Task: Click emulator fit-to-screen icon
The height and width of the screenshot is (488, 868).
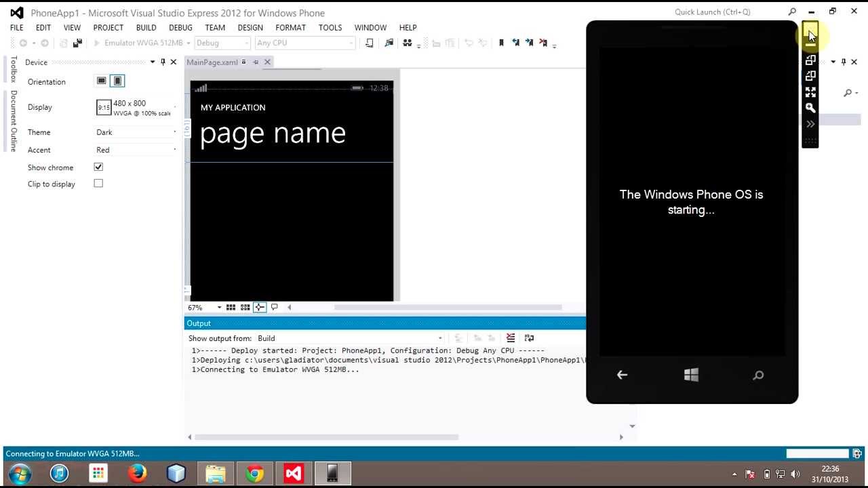Action: tap(810, 92)
